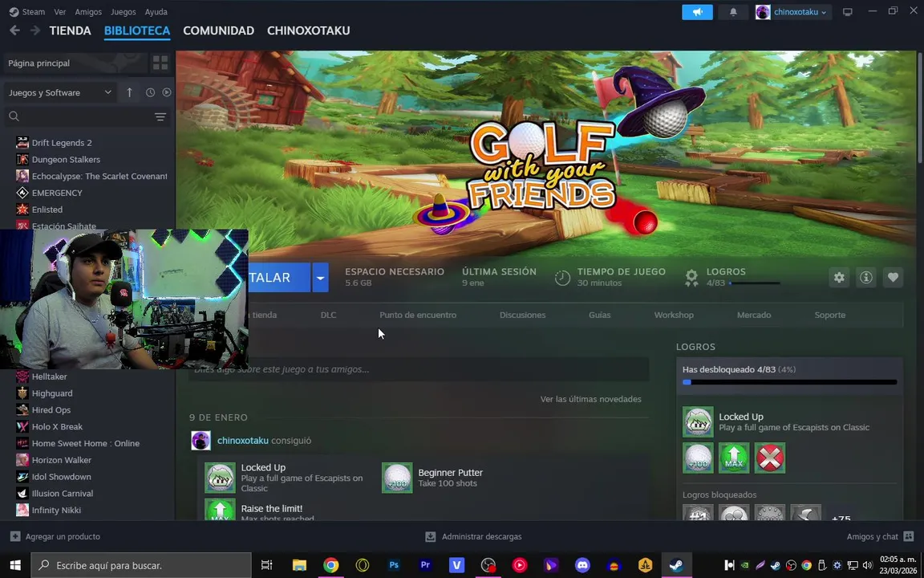Viewport: 924px width, 578px height.
Task: Open the Amigos menu
Action: 88,12
